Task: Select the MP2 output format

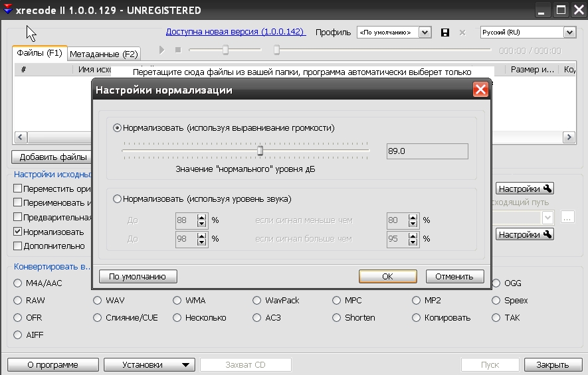Action: (x=416, y=300)
